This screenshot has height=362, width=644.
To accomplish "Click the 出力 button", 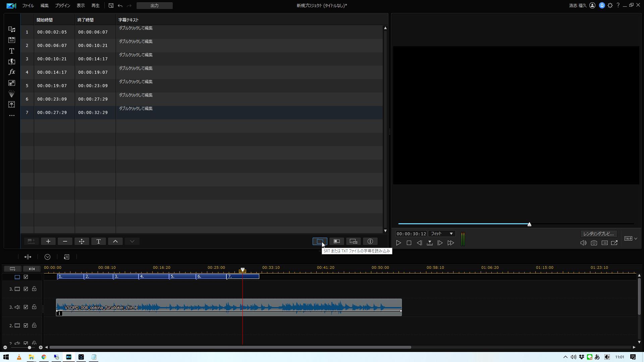I will [x=155, y=6].
